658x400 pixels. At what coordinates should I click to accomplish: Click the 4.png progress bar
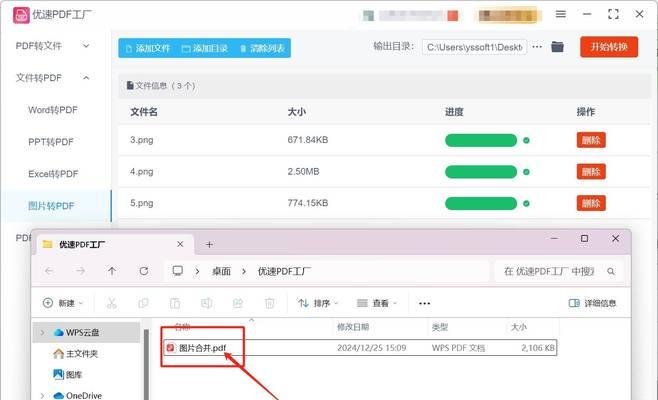[481, 172]
